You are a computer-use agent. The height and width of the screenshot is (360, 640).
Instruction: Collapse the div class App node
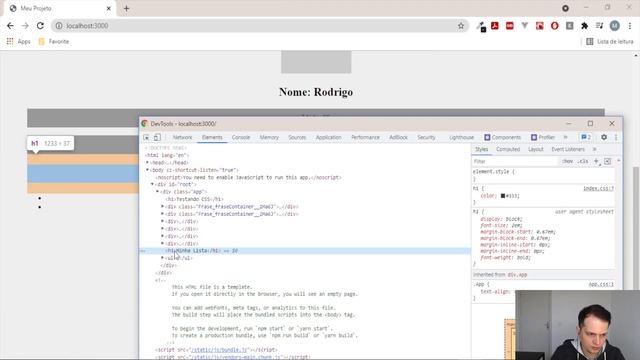point(158,192)
